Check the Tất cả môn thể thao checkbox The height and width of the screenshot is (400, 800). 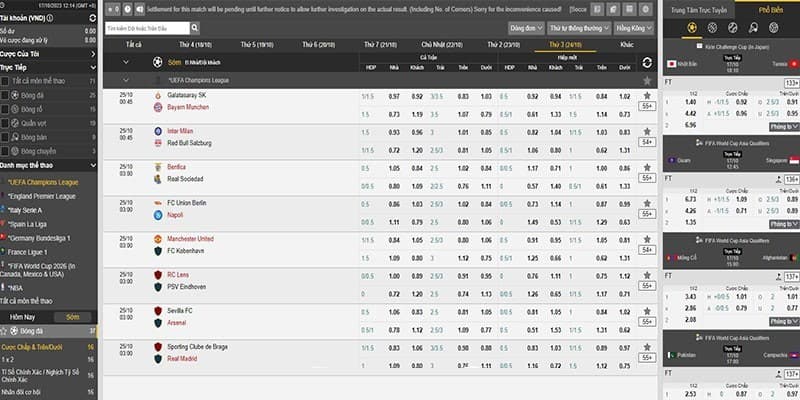point(5,81)
